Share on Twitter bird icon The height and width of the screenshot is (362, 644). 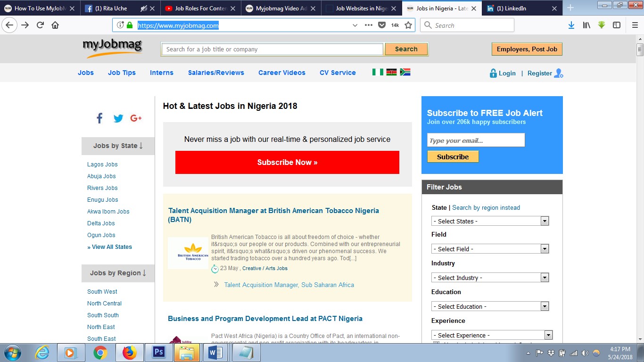pyautogui.click(x=118, y=118)
